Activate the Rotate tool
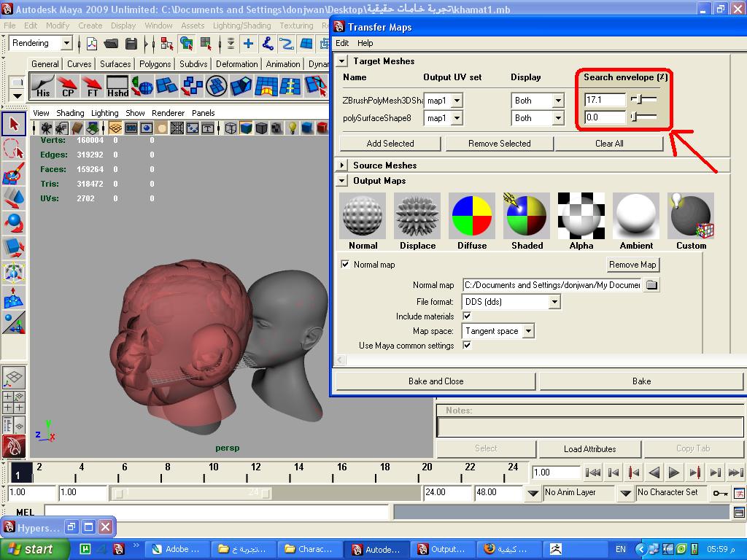Screen dimensions: 747x560 [14, 223]
